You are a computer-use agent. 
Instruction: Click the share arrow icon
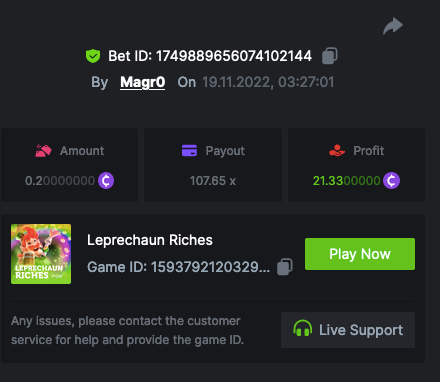393,26
